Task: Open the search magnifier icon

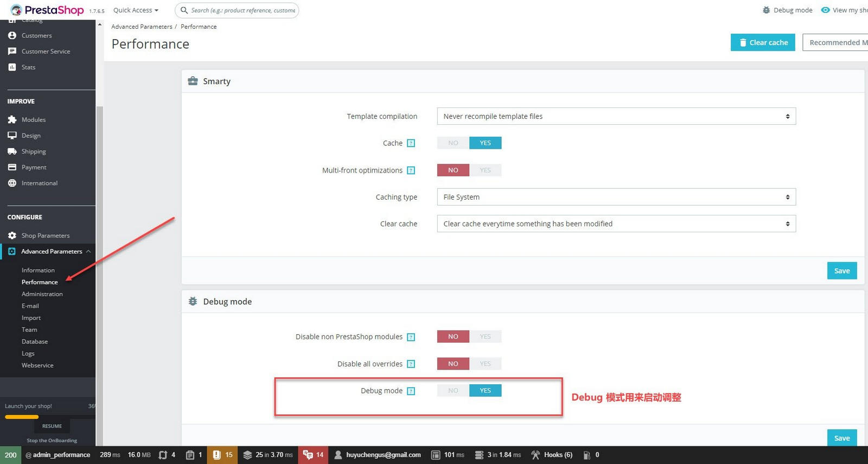Action: tap(184, 10)
